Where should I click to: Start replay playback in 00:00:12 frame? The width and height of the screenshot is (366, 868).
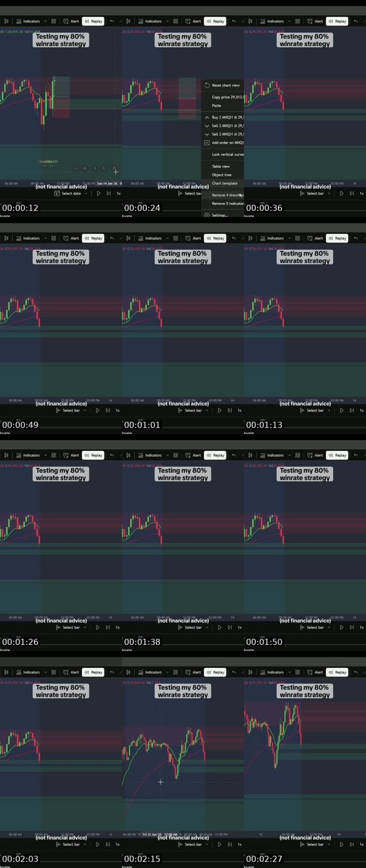(x=98, y=194)
